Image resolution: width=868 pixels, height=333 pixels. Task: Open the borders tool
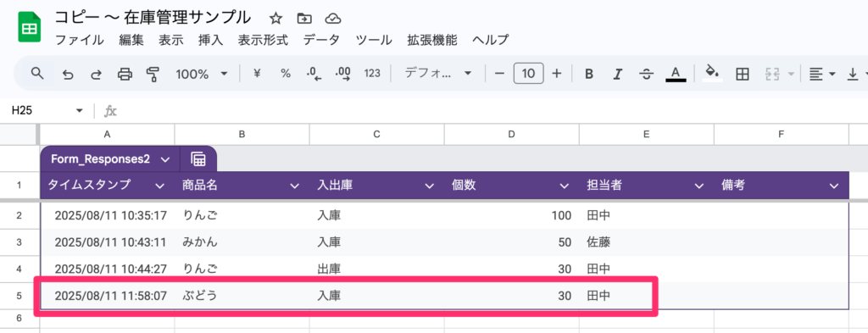tap(742, 74)
